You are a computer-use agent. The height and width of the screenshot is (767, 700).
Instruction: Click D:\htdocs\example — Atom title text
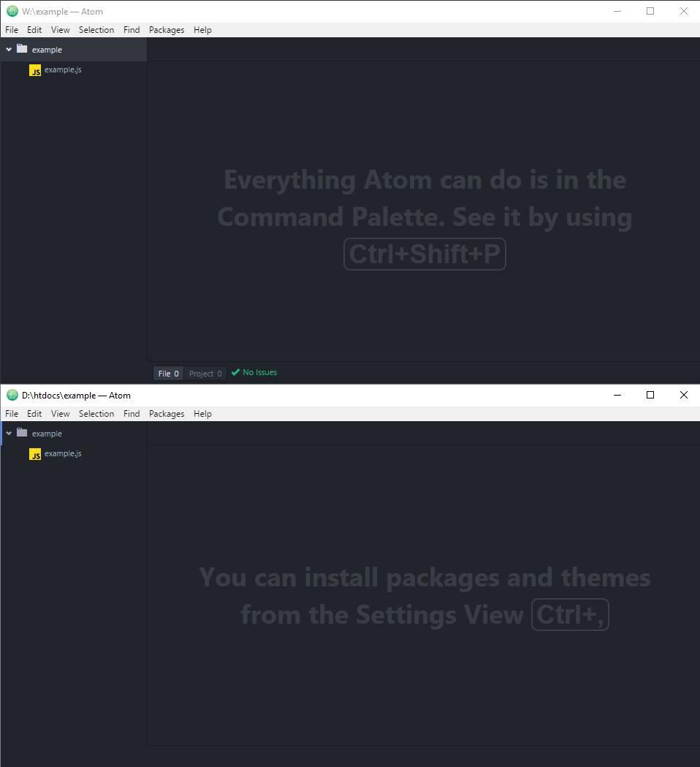pos(76,396)
